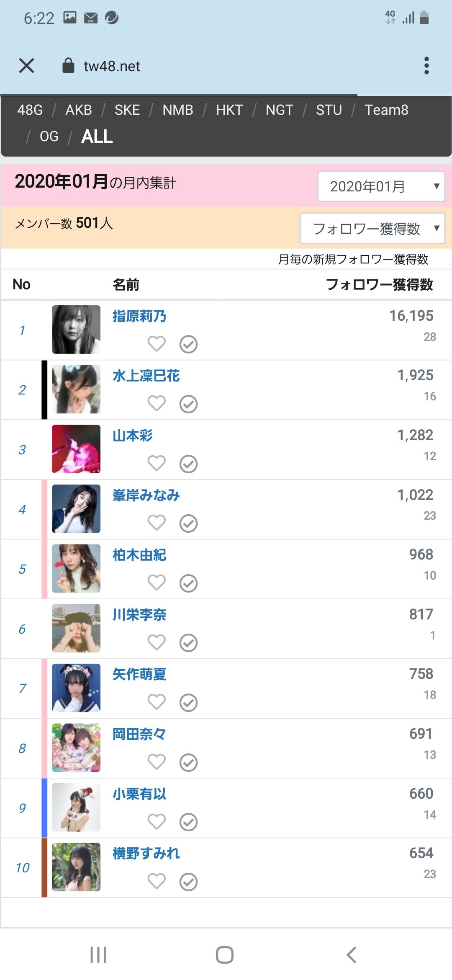Open the browser three-dot menu
The width and height of the screenshot is (452, 980).
426,66
